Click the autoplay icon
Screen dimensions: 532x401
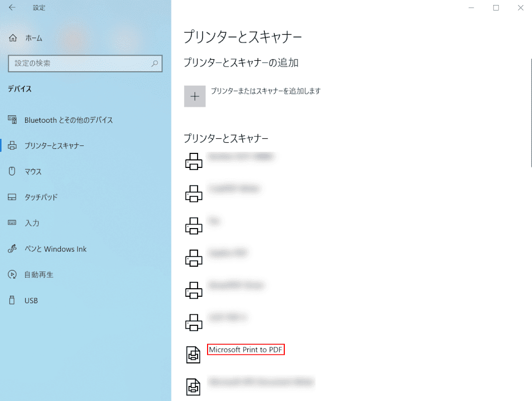(12, 275)
